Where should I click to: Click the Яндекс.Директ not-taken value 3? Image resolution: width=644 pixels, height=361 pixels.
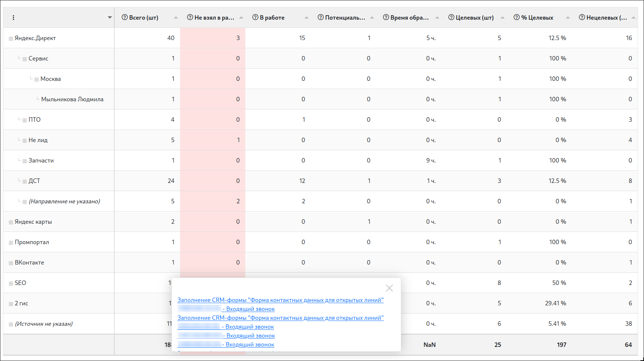pyautogui.click(x=238, y=38)
